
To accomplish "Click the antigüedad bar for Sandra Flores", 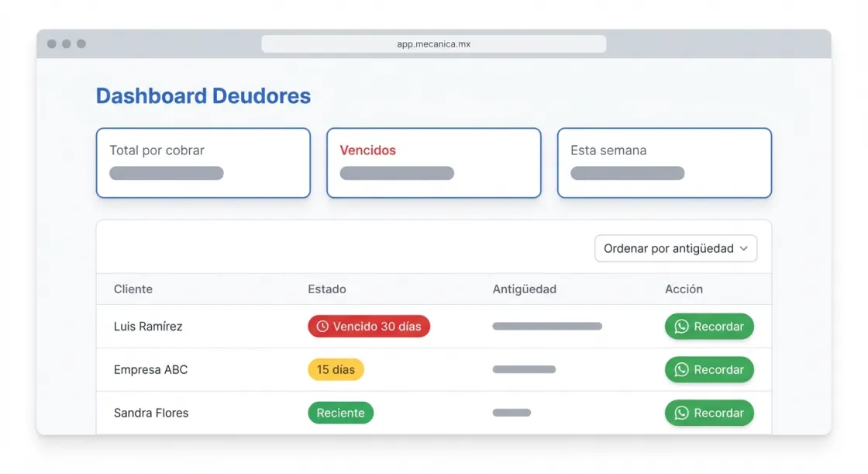I will click(511, 413).
